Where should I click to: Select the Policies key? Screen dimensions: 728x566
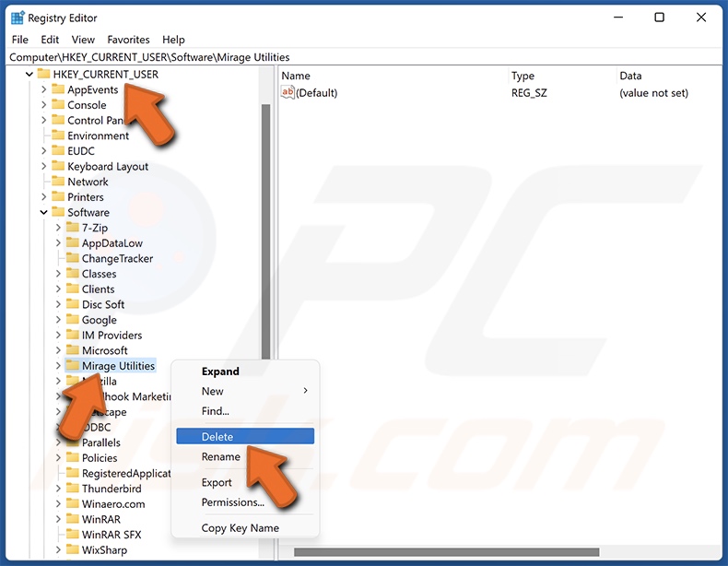point(100,458)
